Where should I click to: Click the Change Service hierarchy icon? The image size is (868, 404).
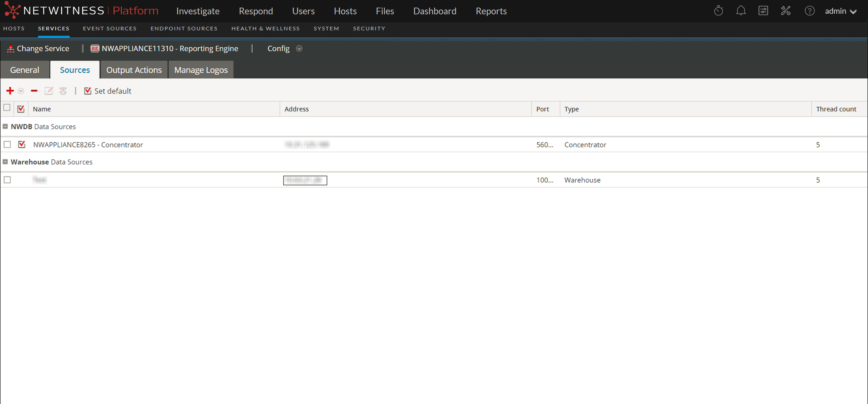tap(11, 48)
